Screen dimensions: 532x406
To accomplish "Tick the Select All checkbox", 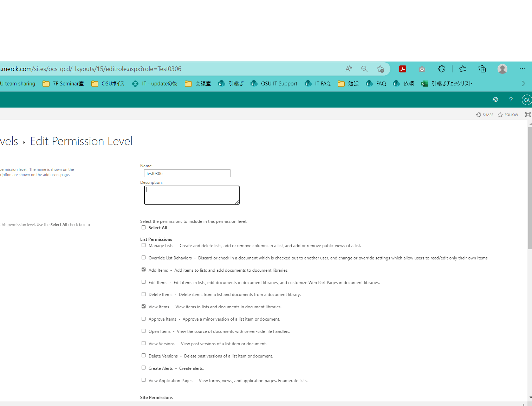I will pyautogui.click(x=143, y=227).
